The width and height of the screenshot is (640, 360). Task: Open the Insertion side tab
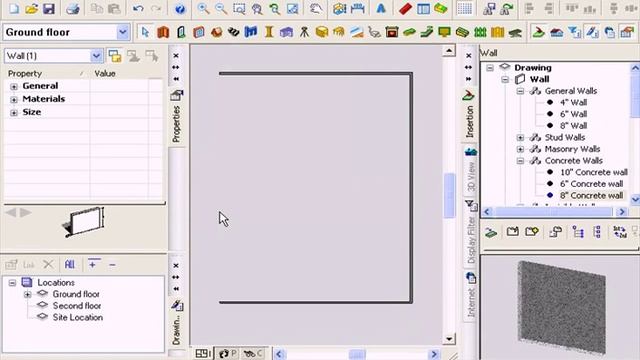coord(469,114)
